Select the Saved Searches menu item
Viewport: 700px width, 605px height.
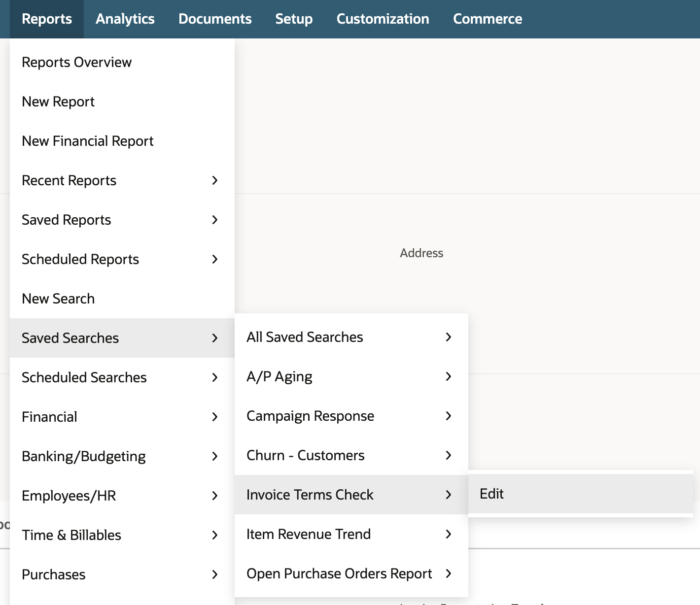point(122,338)
